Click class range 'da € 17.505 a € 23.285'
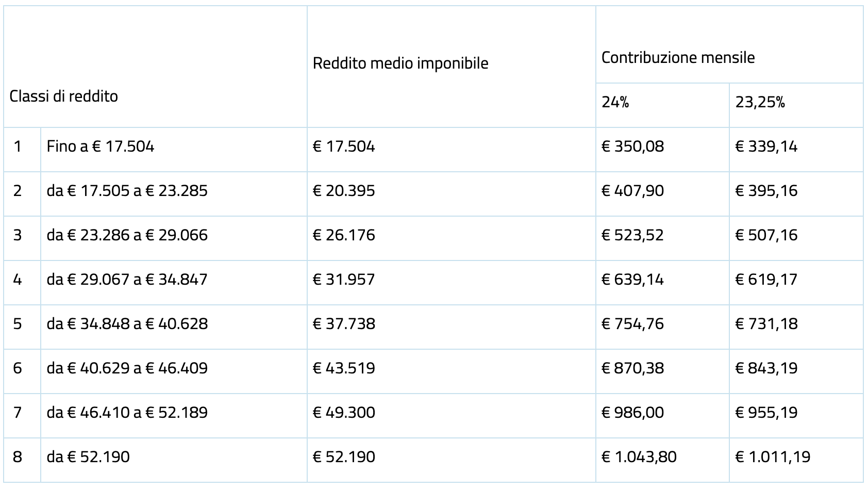868x489 pixels. point(127,191)
